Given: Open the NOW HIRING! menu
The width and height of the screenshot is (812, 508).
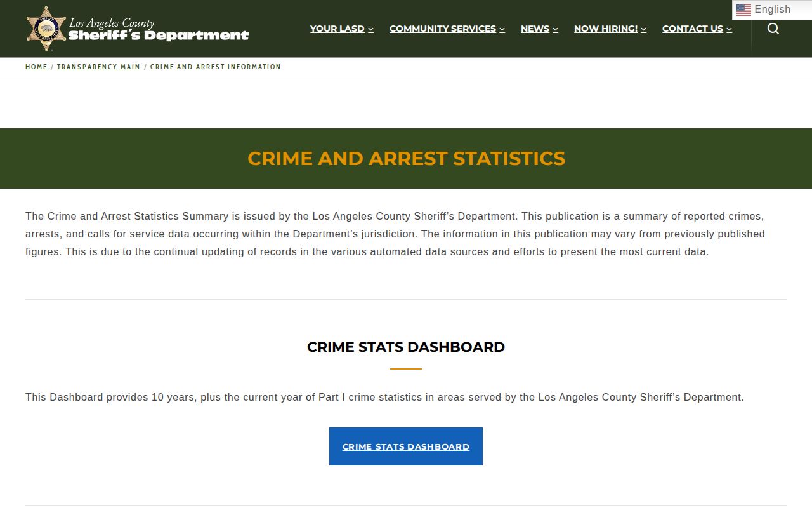Looking at the screenshot, I should (606, 29).
